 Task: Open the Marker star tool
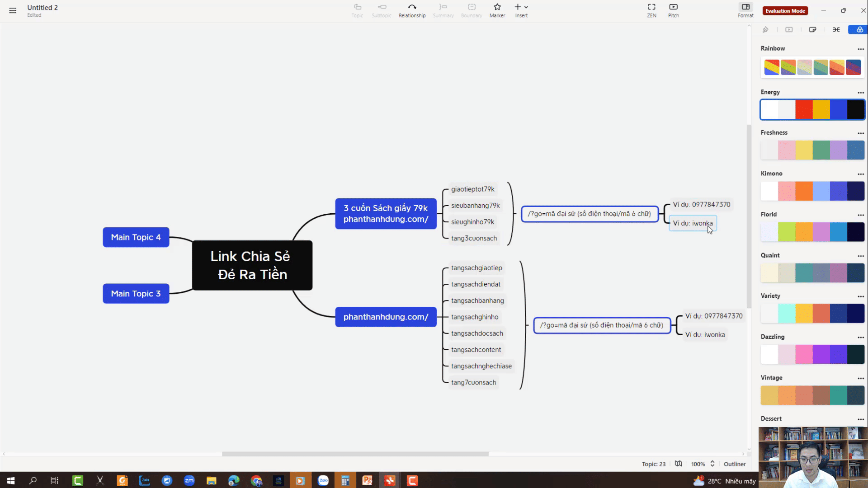coord(497,10)
